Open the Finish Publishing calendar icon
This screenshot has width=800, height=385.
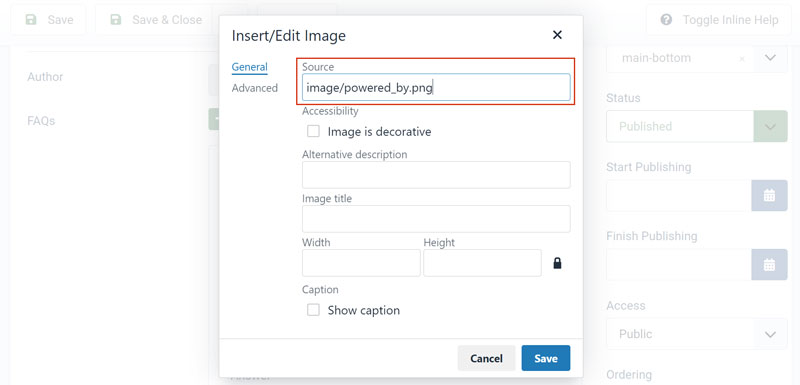769,265
